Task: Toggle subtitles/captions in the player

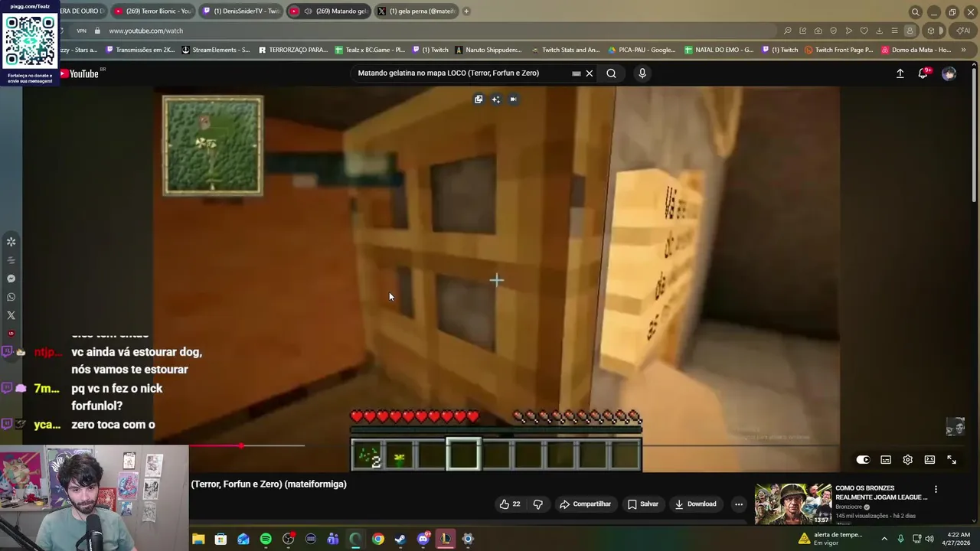Action: coord(886,460)
